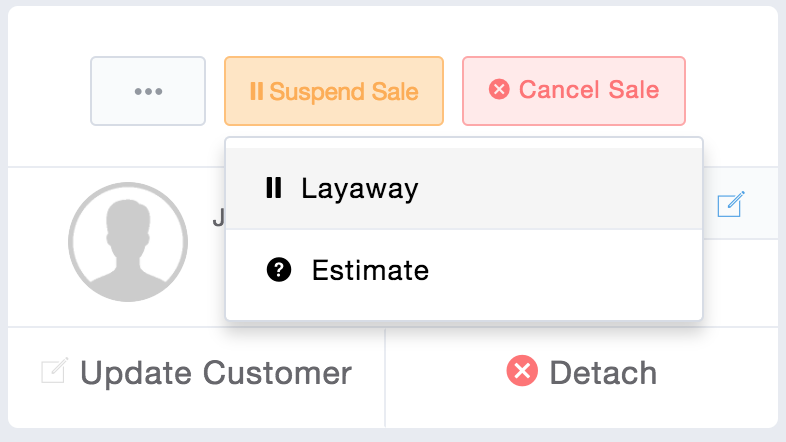The image size is (786, 442).
Task: Click the partially hidden customer name
Action: pos(217,217)
